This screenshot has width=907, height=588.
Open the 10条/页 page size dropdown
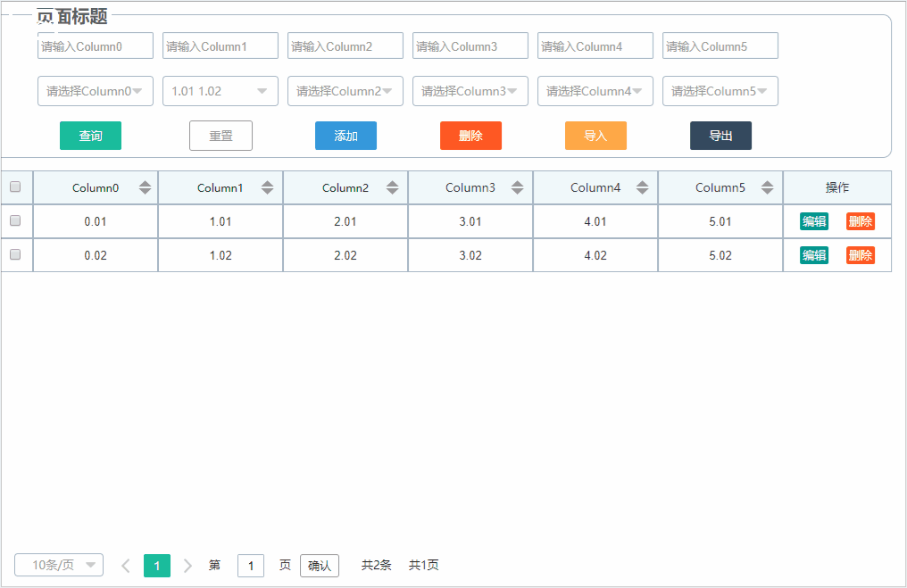pyautogui.click(x=59, y=565)
